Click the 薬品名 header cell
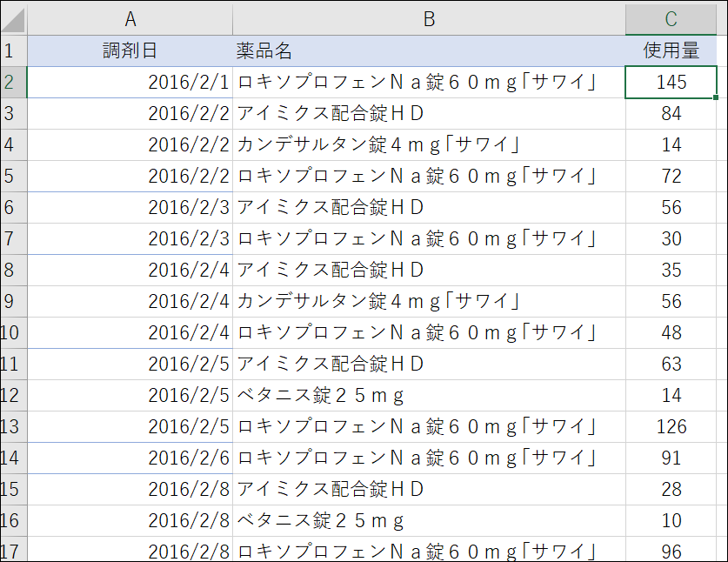The image size is (728, 562). pyautogui.click(x=429, y=50)
